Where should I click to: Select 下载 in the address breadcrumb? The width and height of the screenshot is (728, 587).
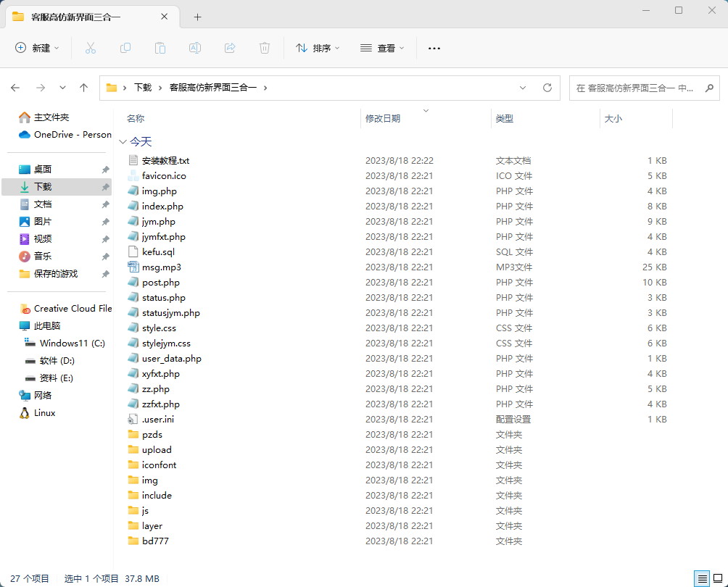coord(143,88)
